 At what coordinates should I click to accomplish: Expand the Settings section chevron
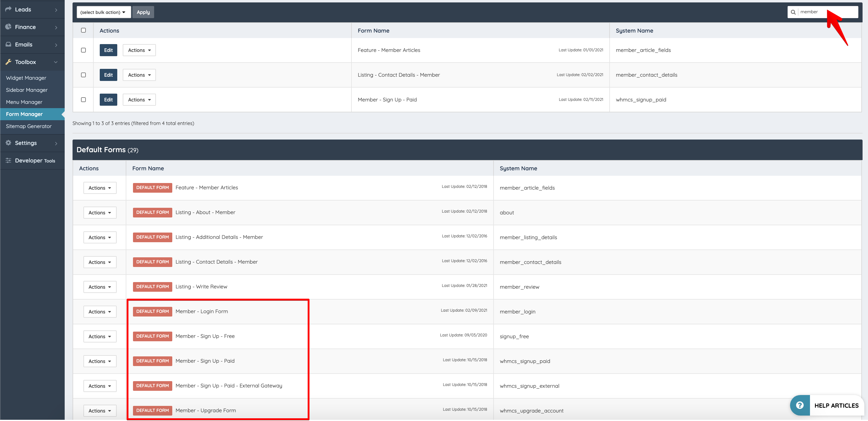(56, 143)
